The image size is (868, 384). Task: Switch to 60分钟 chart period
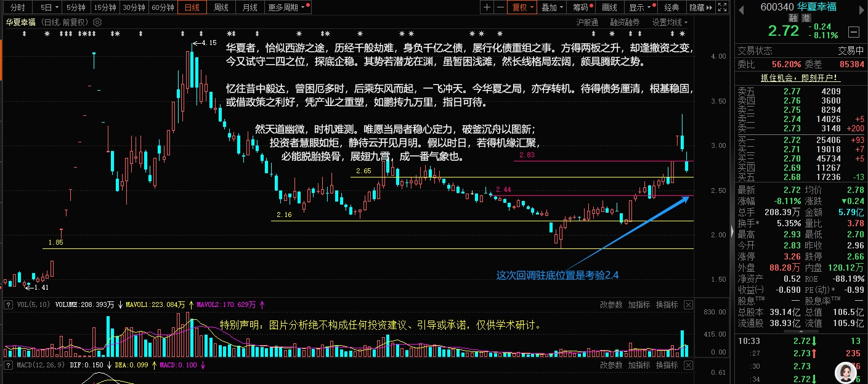[163, 7]
